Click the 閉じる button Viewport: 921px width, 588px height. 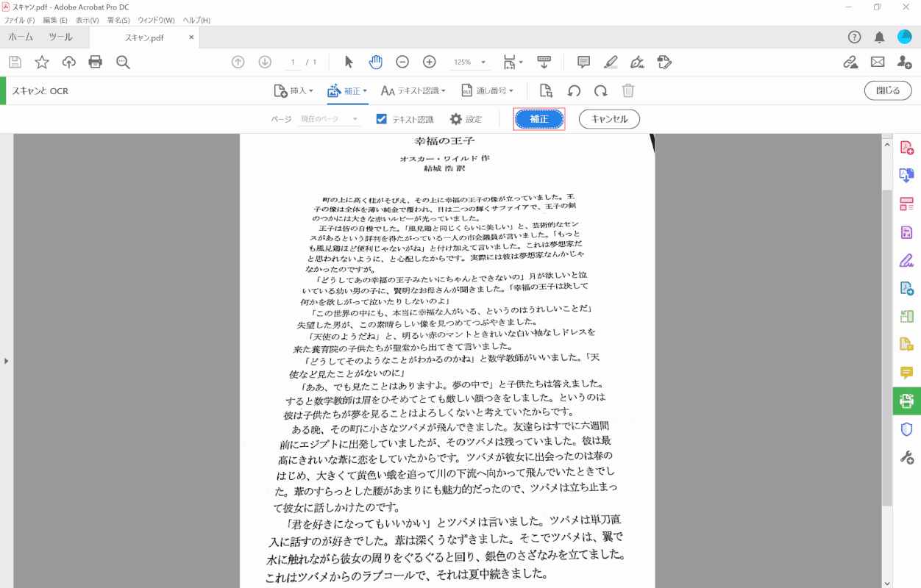point(888,90)
